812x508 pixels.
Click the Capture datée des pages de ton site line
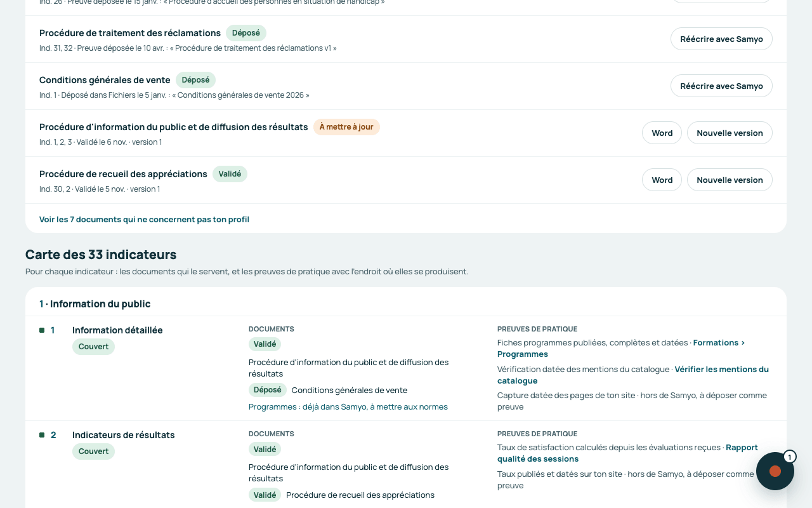pyautogui.click(x=632, y=401)
